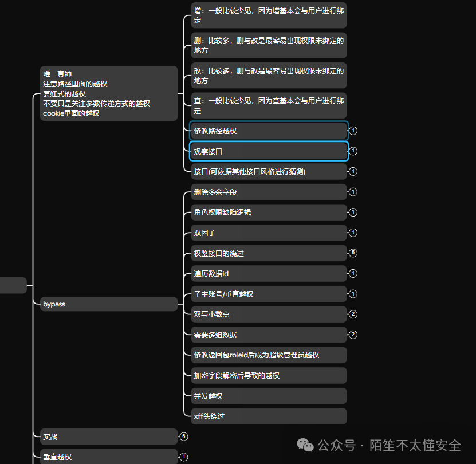Select the 增 node
Screen dimensions: 476x464
269,15
